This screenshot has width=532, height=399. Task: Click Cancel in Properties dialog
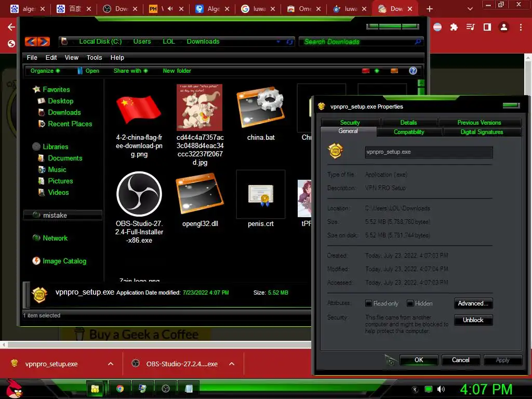[x=460, y=360]
